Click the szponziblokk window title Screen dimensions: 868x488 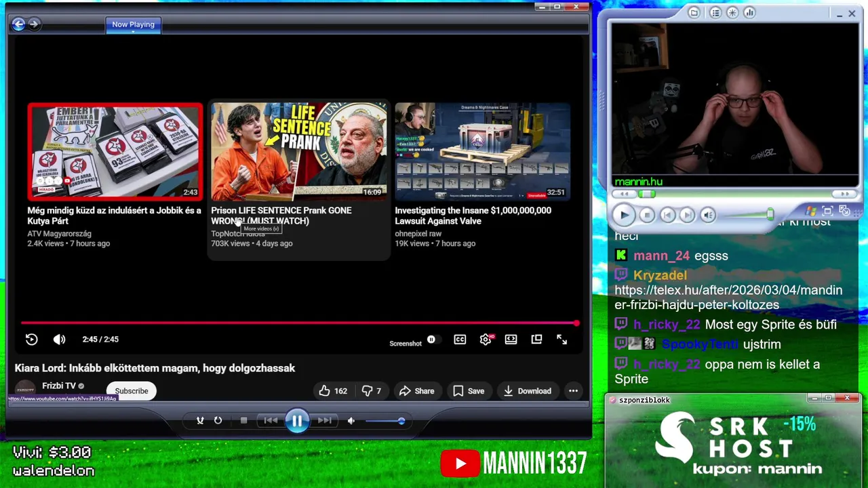click(x=644, y=400)
